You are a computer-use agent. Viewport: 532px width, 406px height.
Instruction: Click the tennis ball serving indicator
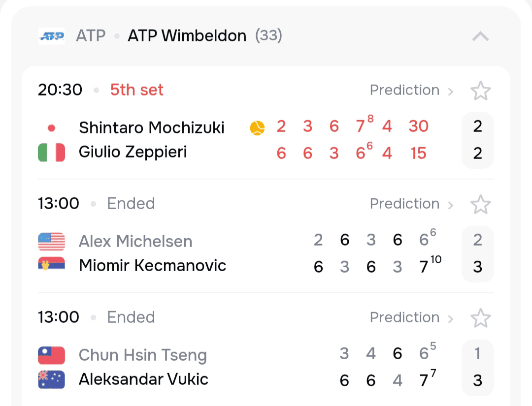click(x=257, y=128)
